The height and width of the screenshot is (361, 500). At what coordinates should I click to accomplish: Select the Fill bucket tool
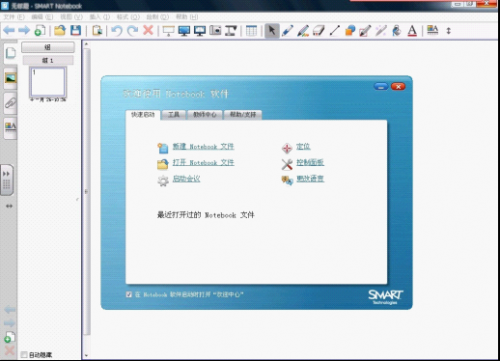[x=397, y=31]
